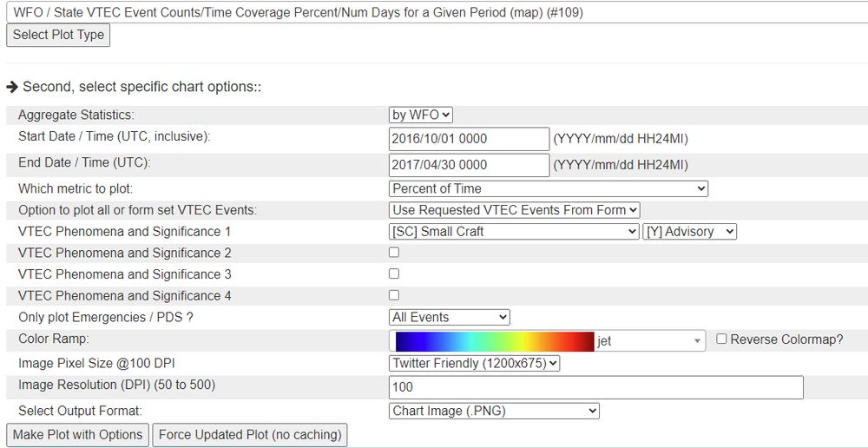Open the Aggregate Statistics 'by WFO' dropdown
This screenshot has width=868, height=448.
(x=421, y=115)
